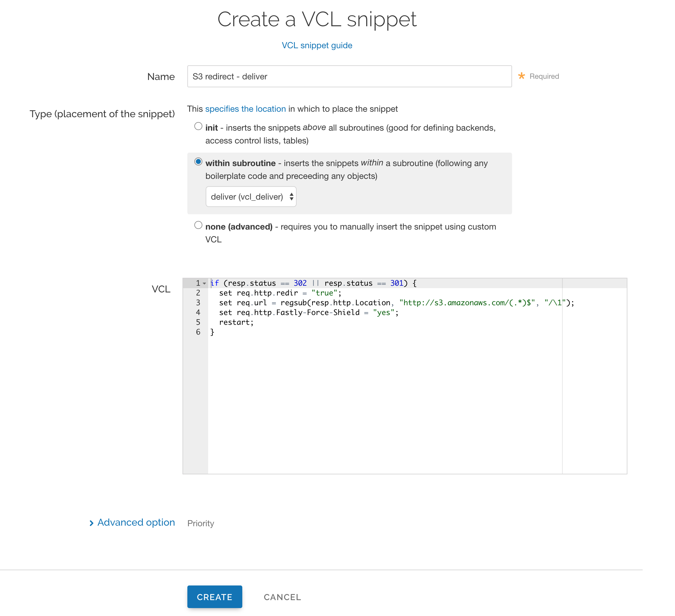Open the deliver (vcl_deliver) subroutine dropdown
The width and height of the screenshot is (675, 616).
[x=251, y=197]
